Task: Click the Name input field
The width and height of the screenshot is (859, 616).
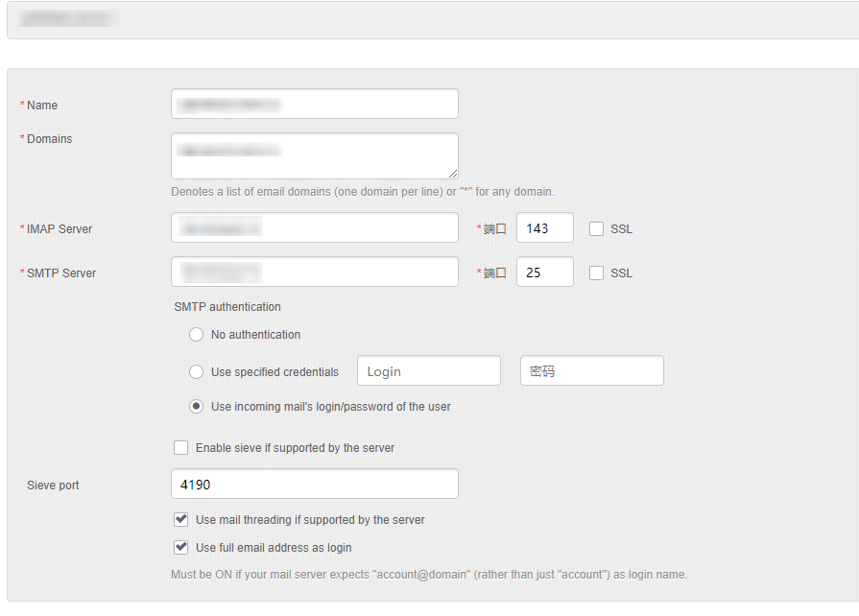Action: pyautogui.click(x=314, y=104)
